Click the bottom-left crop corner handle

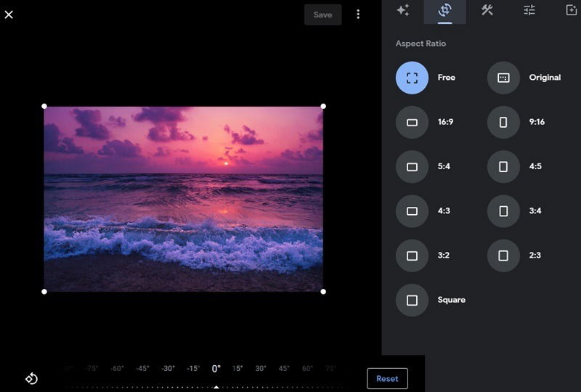point(44,292)
